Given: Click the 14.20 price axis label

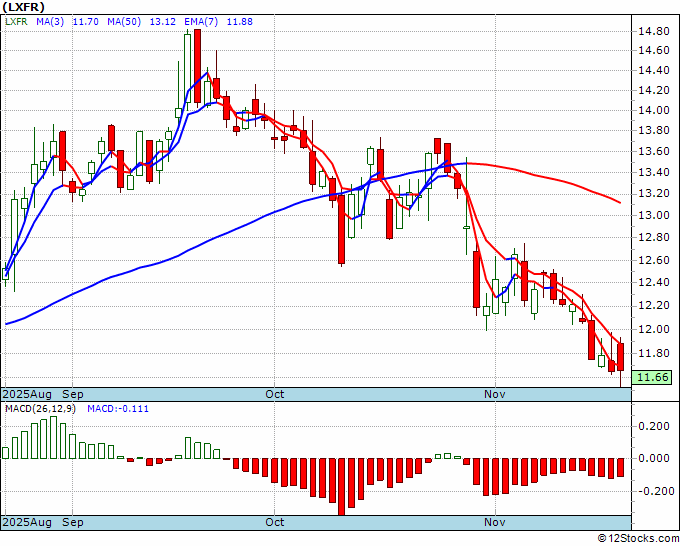Looking at the screenshot, I should point(654,90).
